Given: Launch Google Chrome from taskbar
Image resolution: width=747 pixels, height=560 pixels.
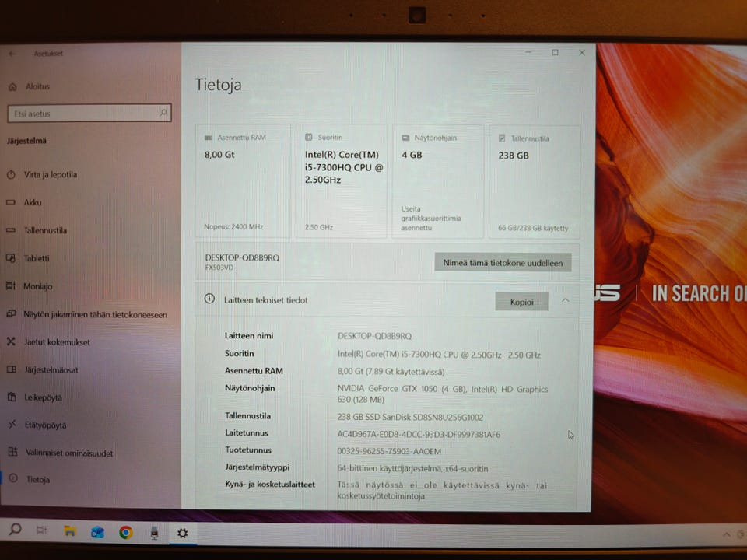Looking at the screenshot, I should coord(126,532).
